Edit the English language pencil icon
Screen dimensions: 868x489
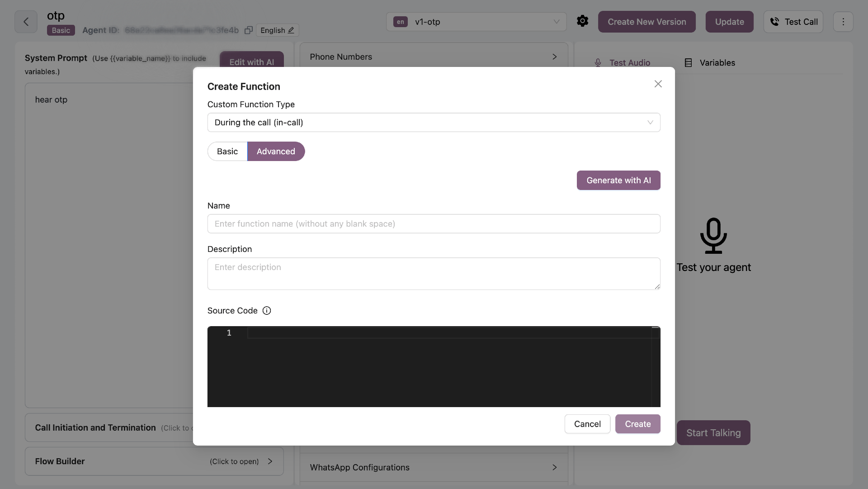click(x=291, y=30)
